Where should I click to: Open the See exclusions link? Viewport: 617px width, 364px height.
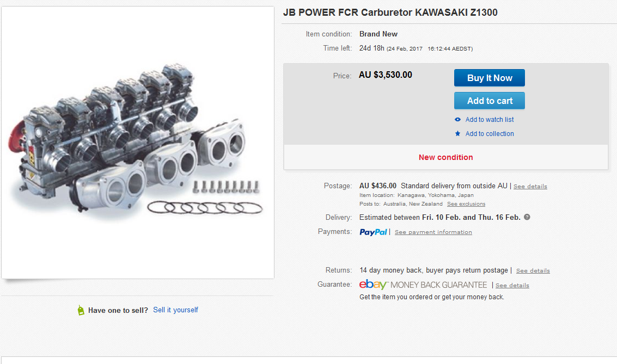click(466, 204)
